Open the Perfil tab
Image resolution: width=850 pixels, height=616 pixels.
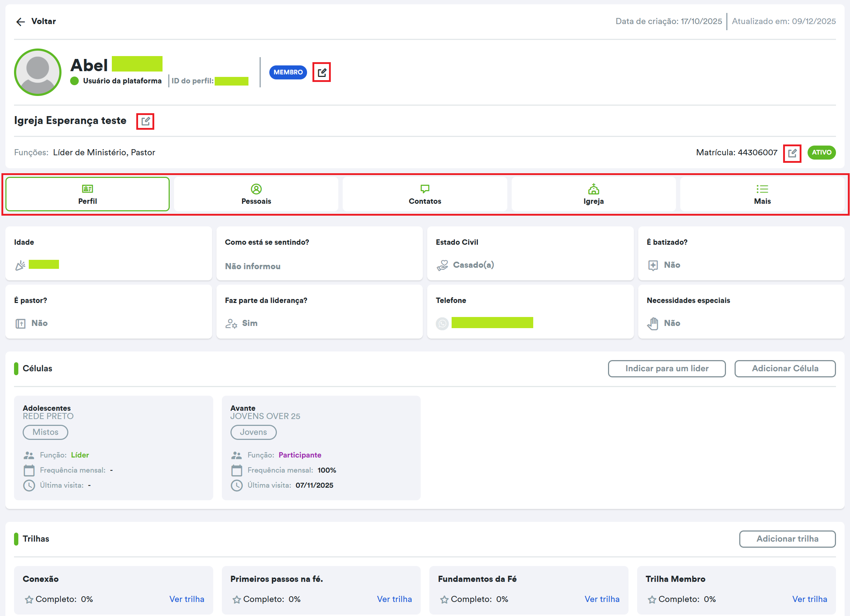point(87,194)
